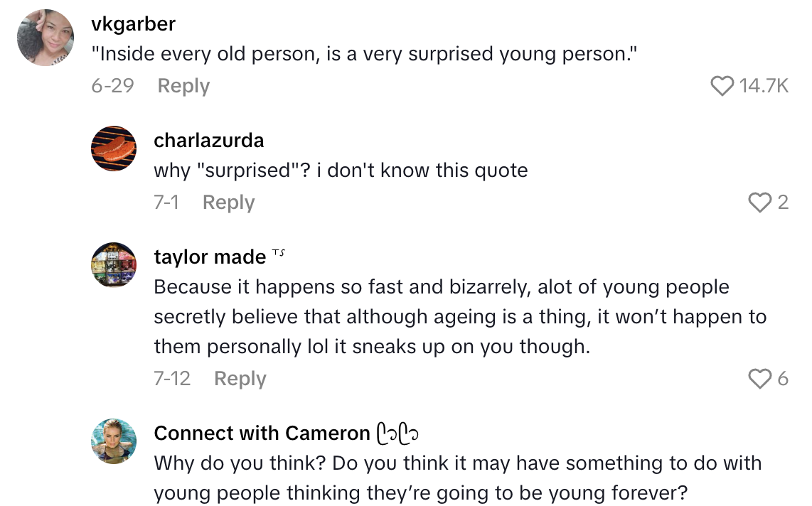Open Connect with Cameron's swimming avatar
The height and width of the screenshot is (506, 812).
click(113, 441)
